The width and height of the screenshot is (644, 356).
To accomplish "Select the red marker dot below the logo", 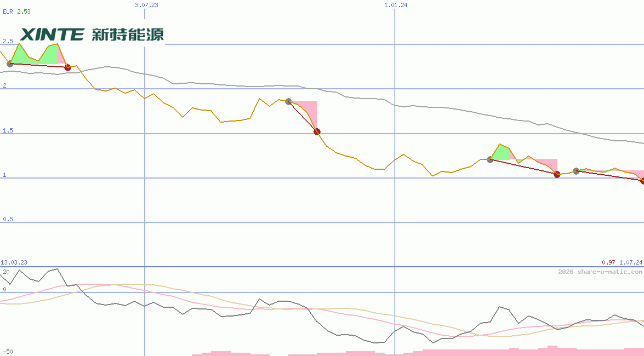I will [x=67, y=67].
